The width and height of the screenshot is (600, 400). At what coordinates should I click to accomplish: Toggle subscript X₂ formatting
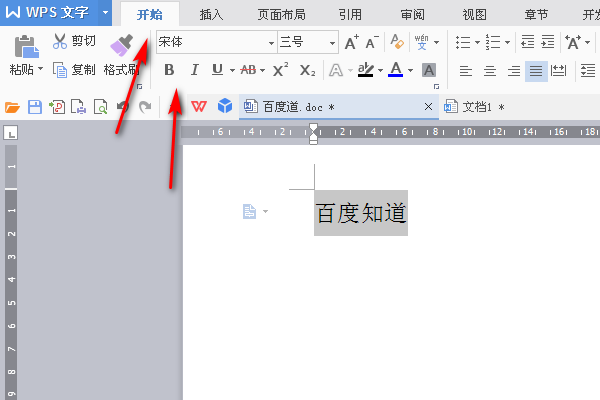[307, 70]
